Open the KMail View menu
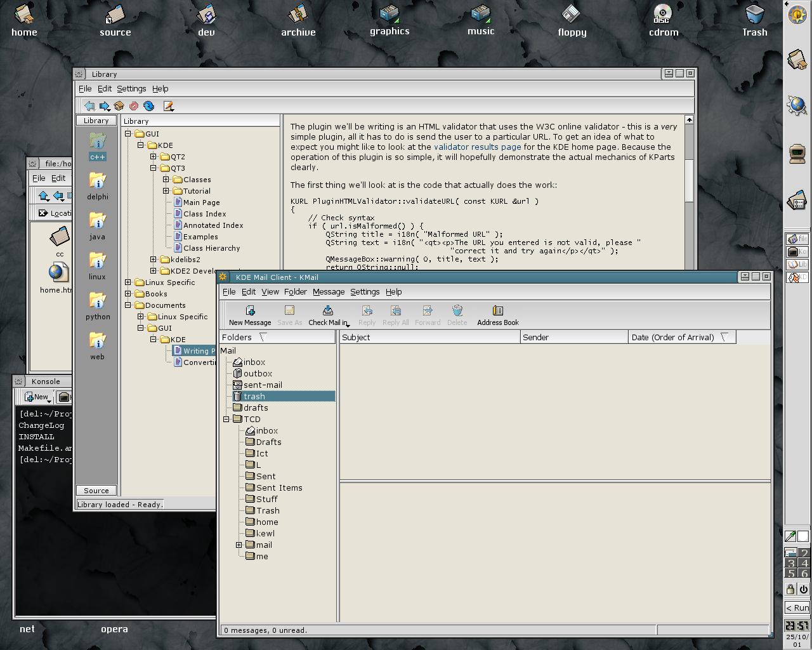The height and width of the screenshot is (650, 812). (270, 291)
